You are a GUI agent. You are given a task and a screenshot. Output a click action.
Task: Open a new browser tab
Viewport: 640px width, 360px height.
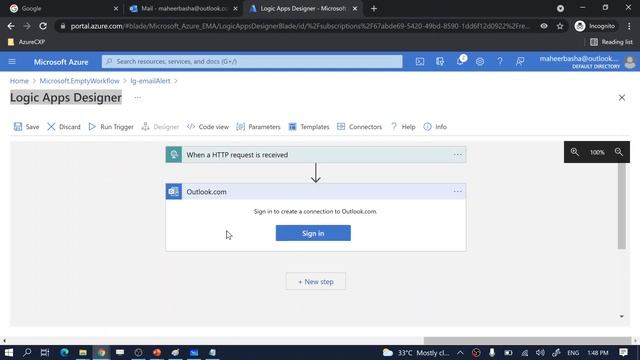pos(374,9)
